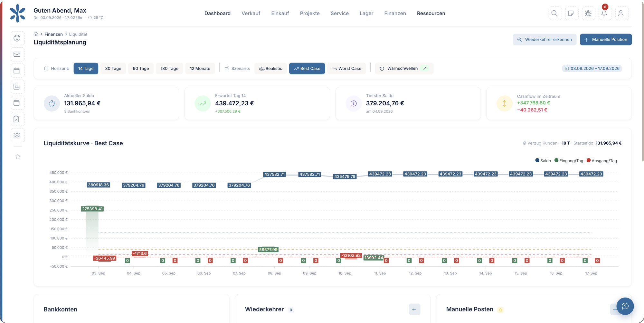The width and height of the screenshot is (644, 323).
Task: Switch scenario to Realistic
Action: pos(270,69)
